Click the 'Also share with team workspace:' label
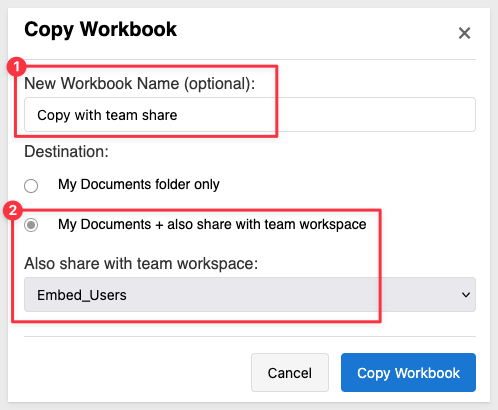This screenshot has height=410, width=498. [x=141, y=264]
